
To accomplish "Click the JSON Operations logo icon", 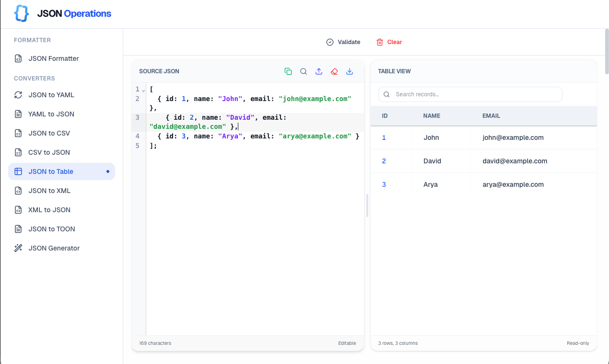I will 21,13.
